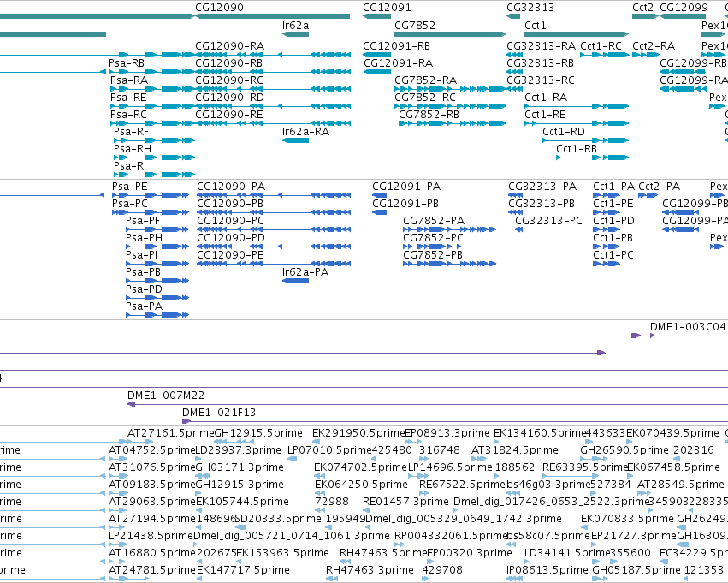Image resolution: width=728 pixels, height=583 pixels.
Task: Click protein Psa-PC label
Action: [130, 204]
